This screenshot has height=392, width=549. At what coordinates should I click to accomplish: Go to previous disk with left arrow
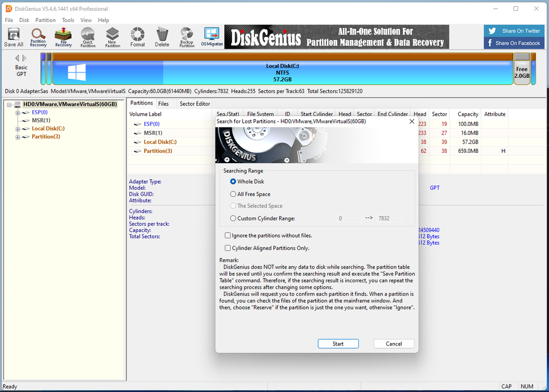pos(17,58)
